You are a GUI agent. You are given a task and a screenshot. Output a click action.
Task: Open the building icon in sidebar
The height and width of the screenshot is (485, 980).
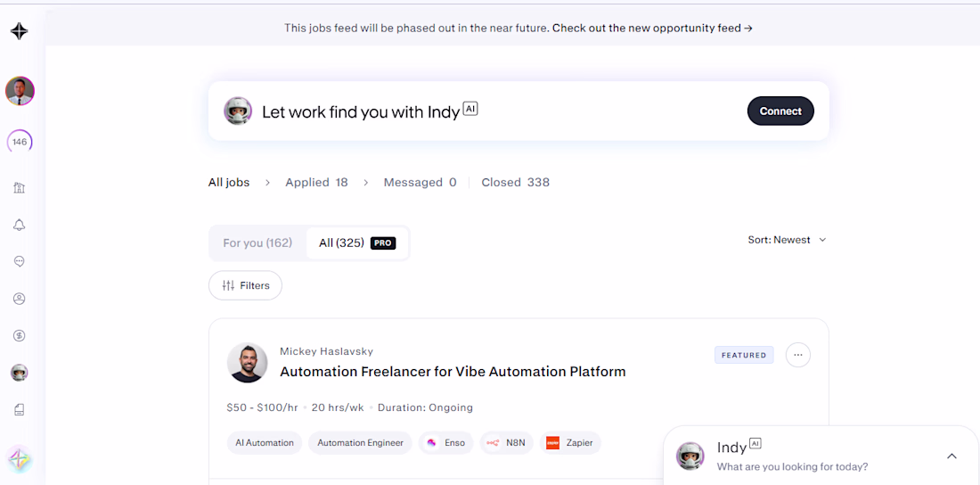pos(20,188)
